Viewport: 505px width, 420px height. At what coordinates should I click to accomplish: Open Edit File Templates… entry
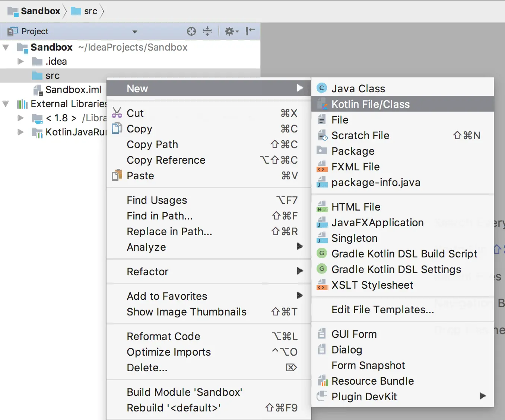(x=403, y=310)
